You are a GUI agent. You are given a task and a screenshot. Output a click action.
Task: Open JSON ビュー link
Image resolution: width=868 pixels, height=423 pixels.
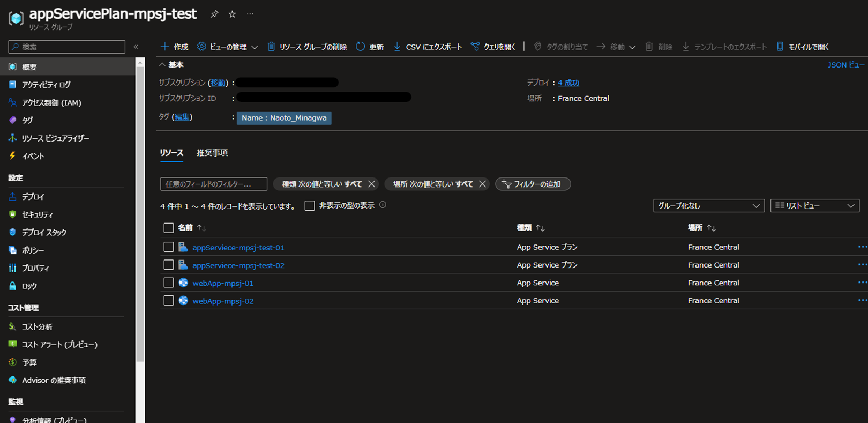(x=846, y=65)
